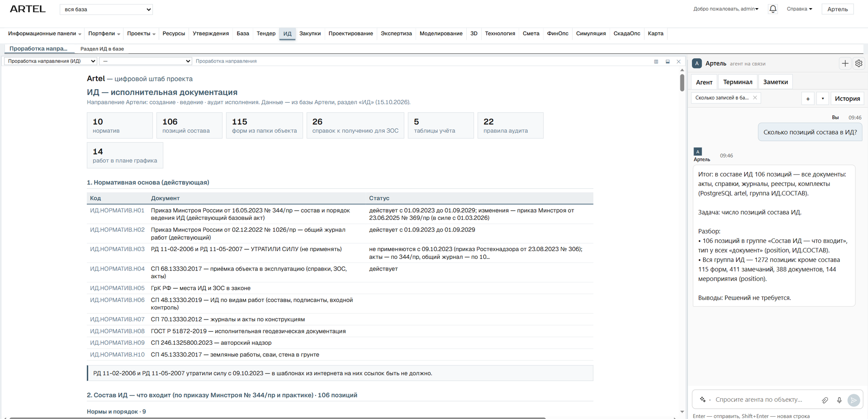The image size is (868, 419).
Task: Open the ИД.НОРМАТИВ.Н01 code link
Action: (117, 210)
